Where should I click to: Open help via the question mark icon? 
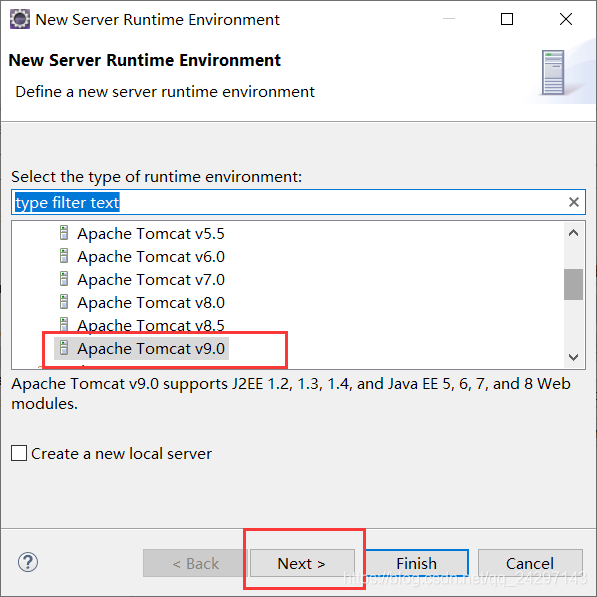(x=28, y=562)
